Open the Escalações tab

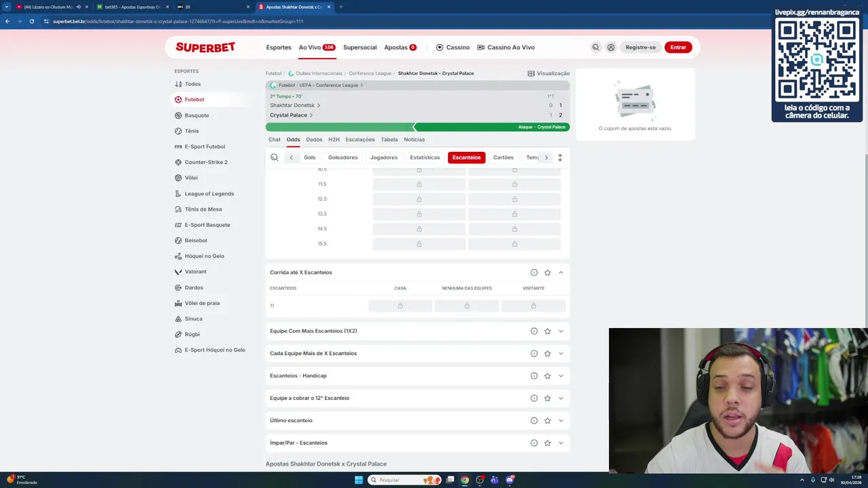(360, 140)
